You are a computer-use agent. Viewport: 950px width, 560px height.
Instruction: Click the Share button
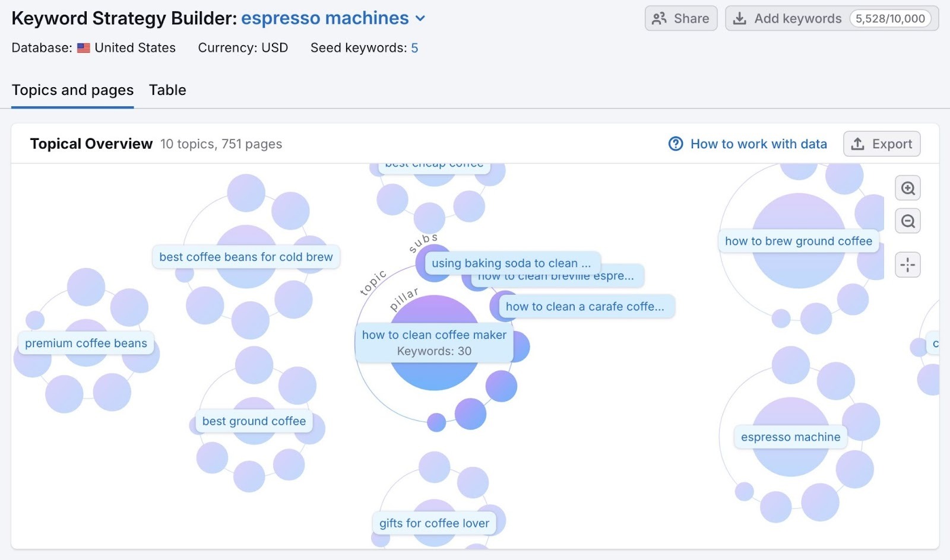click(680, 18)
